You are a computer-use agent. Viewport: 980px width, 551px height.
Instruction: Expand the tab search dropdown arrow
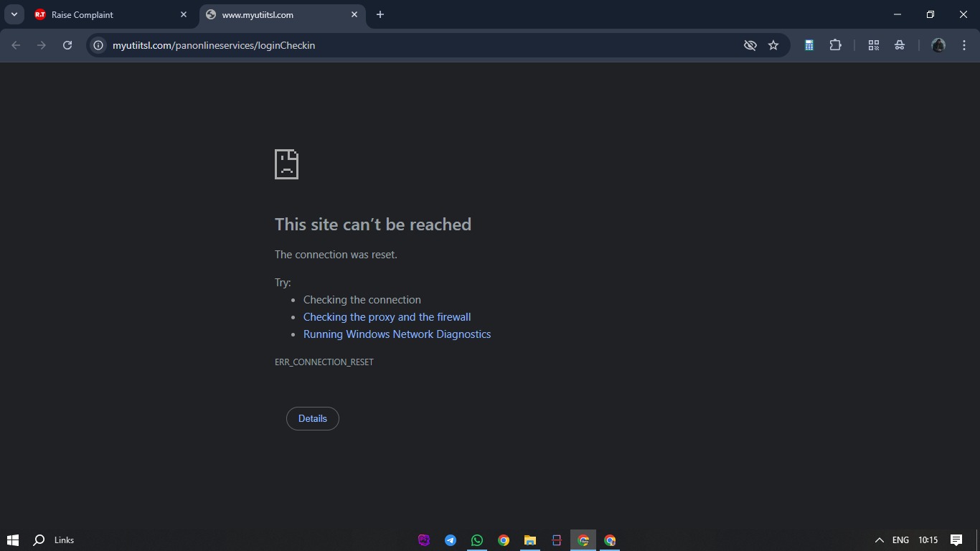[14, 14]
